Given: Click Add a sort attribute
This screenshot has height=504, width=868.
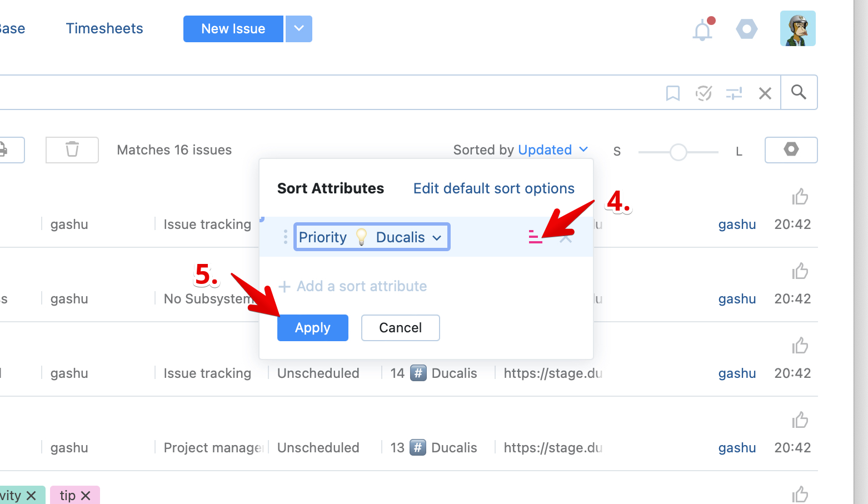Looking at the screenshot, I should pyautogui.click(x=353, y=286).
